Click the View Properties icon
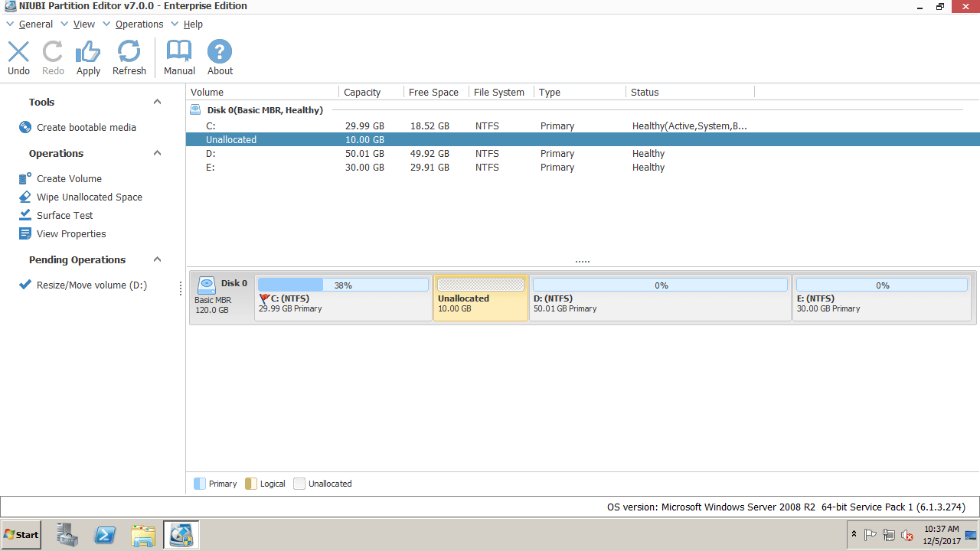This screenshot has height=551, width=980. coord(25,233)
